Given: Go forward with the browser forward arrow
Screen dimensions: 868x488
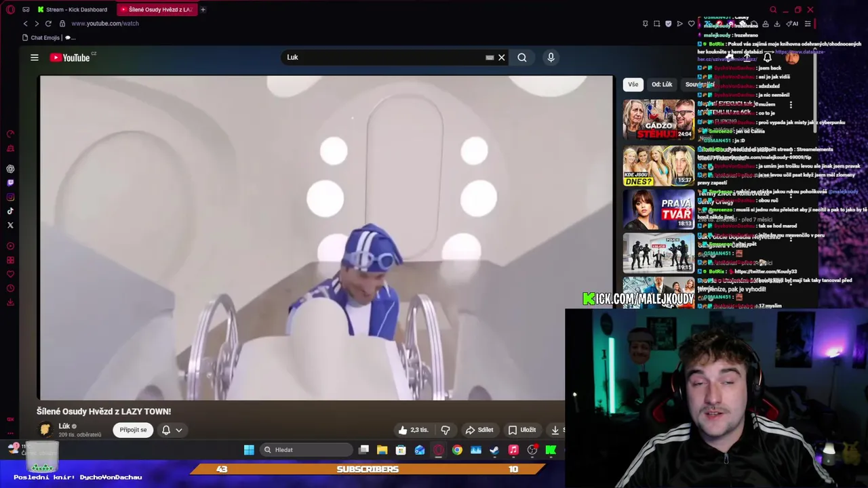Looking at the screenshot, I should [37, 23].
